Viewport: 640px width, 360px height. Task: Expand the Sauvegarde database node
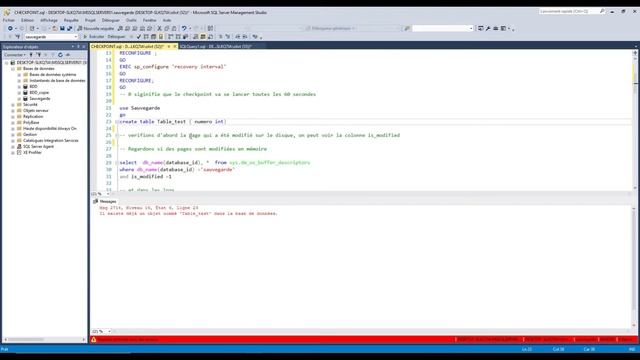point(19,99)
